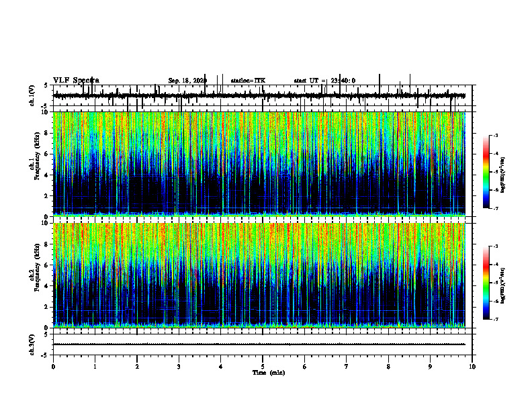532x411 pixels.
Task: Click the last time axis tick label '10'
Action: 472,367
